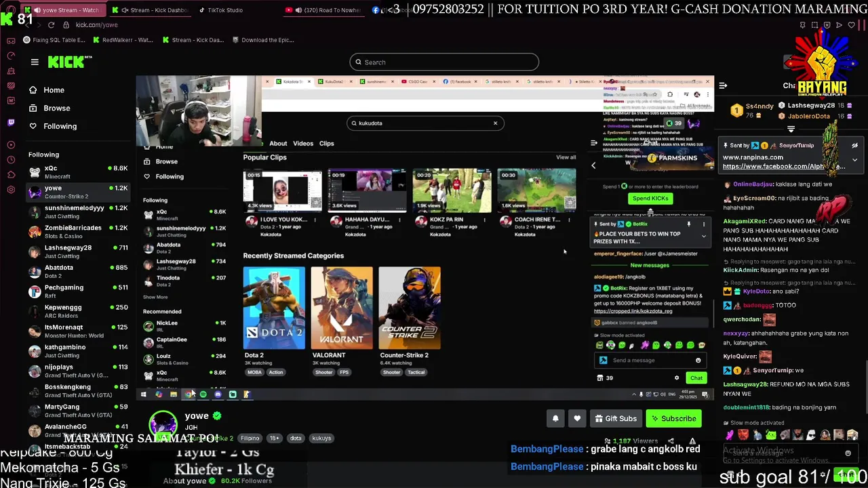Select ZombieBarricades in the Following list
The image size is (868, 488).
[x=78, y=231]
